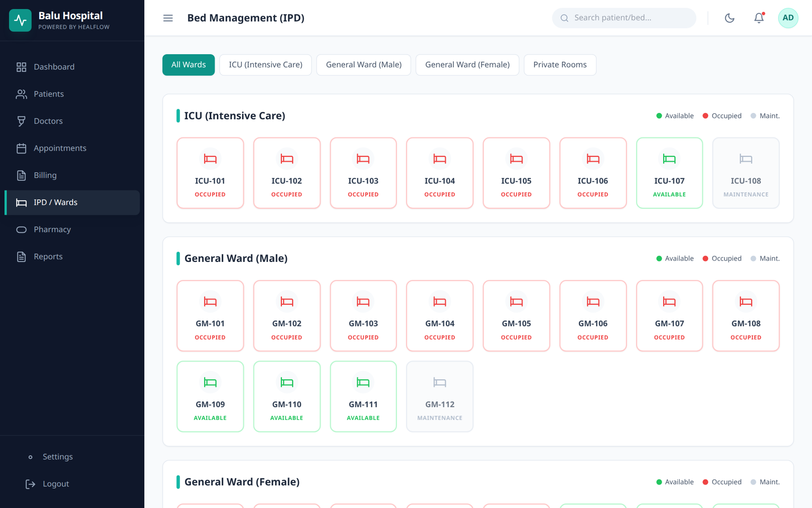812x508 pixels.
Task: Select bed ICU-104
Action: point(440,173)
